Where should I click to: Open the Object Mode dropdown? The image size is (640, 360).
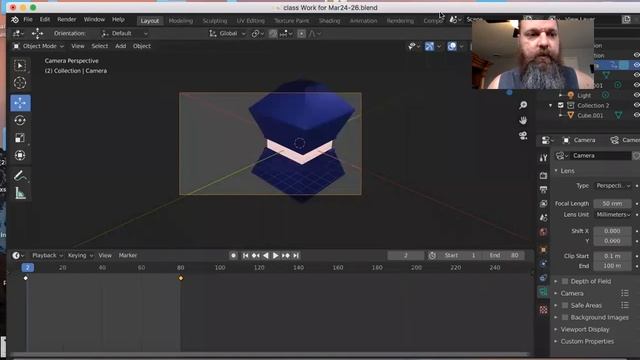38,46
